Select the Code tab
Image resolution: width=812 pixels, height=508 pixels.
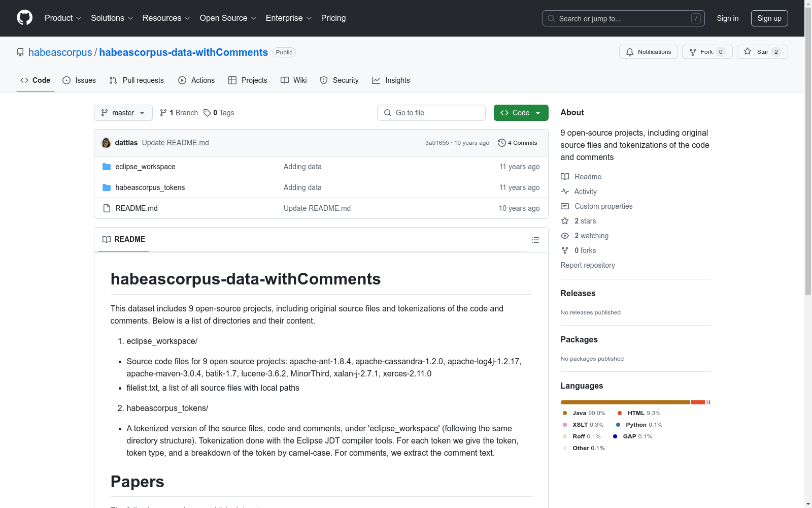coord(36,80)
